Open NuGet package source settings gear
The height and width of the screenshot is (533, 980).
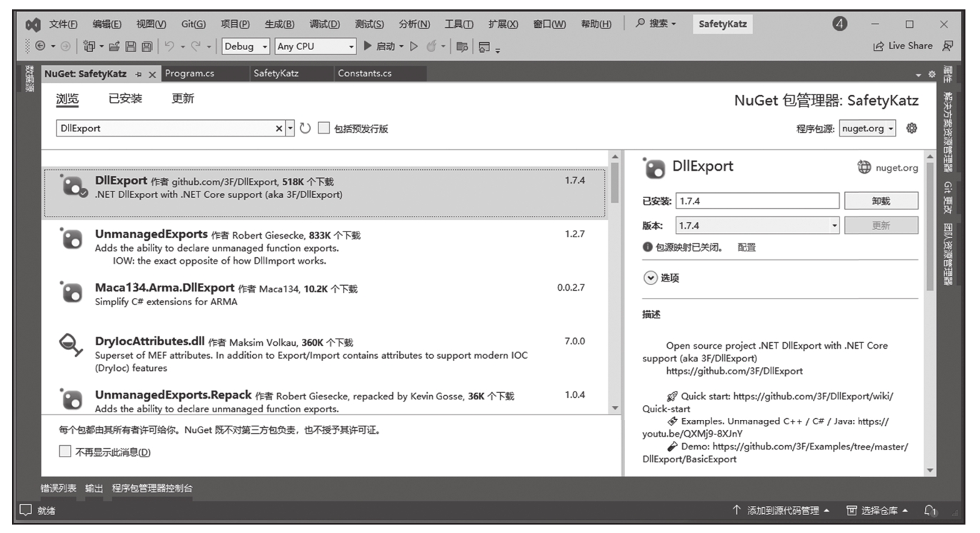911,129
